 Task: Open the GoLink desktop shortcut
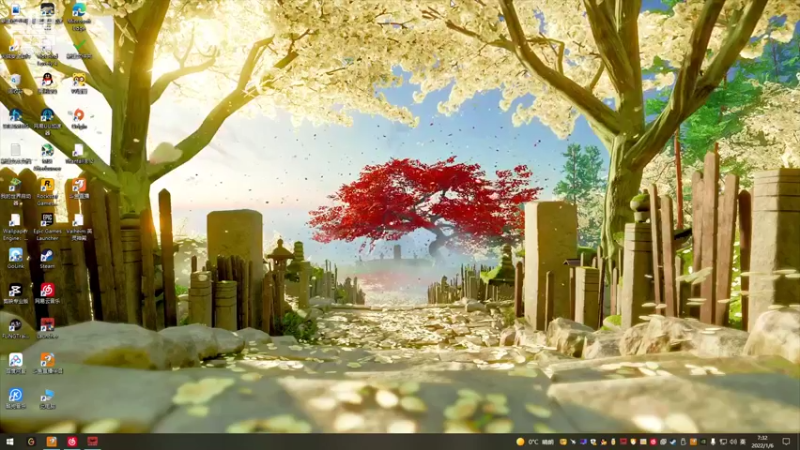coord(15,259)
